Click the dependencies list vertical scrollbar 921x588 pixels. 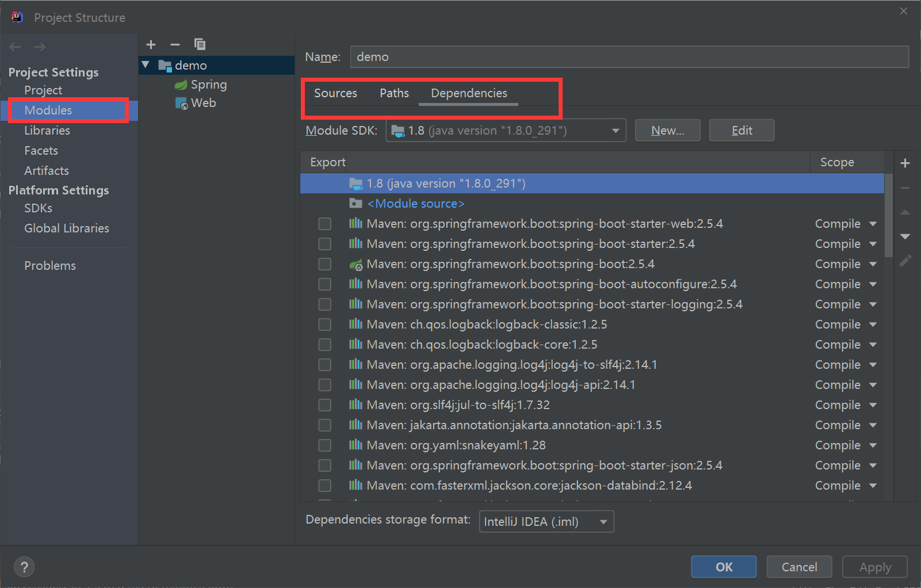point(889,216)
